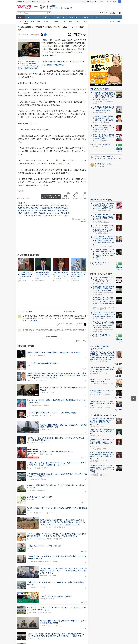Select the 有料 navigation tab
Image resolution: width=138 pixels, height=644 pixels.
click(x=95, y=17)
